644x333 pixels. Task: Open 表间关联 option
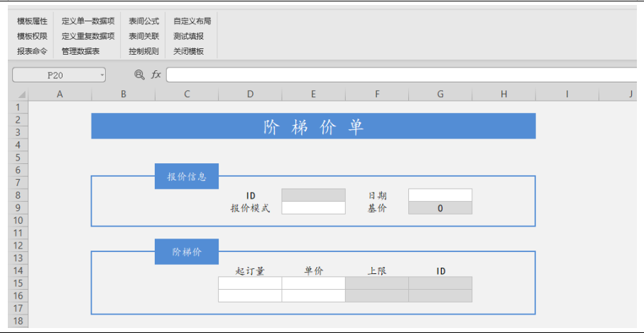[143, 36]
